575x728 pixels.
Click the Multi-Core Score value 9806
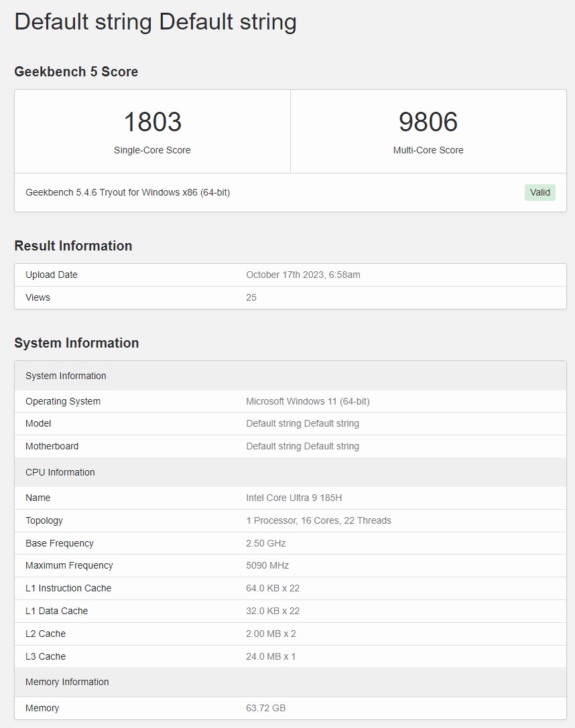click(x=428, y=122)
